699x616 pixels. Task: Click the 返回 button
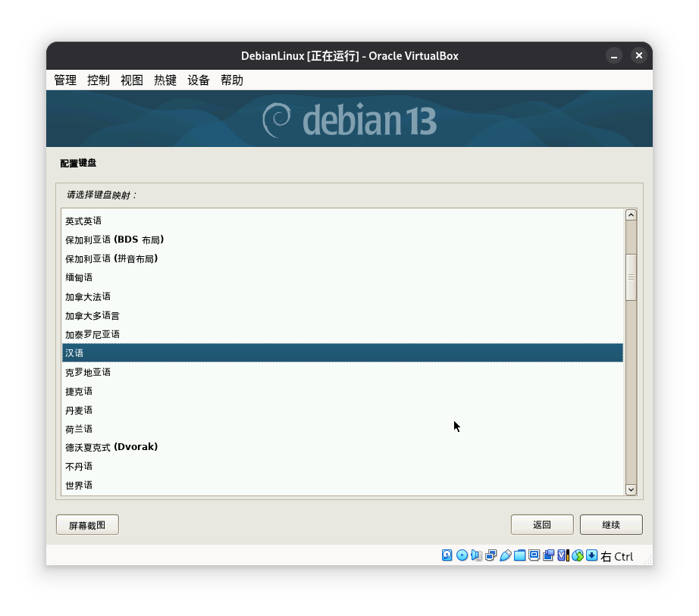542,524
